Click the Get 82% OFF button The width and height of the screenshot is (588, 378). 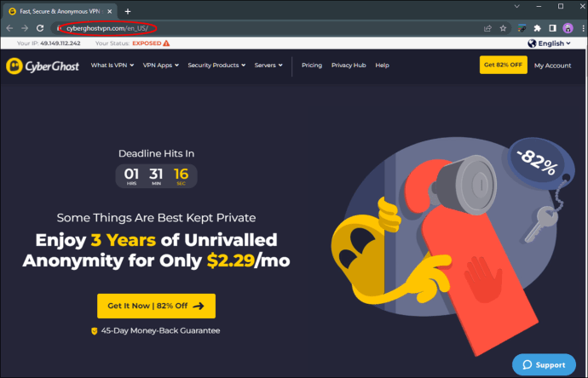coord(504,65)
